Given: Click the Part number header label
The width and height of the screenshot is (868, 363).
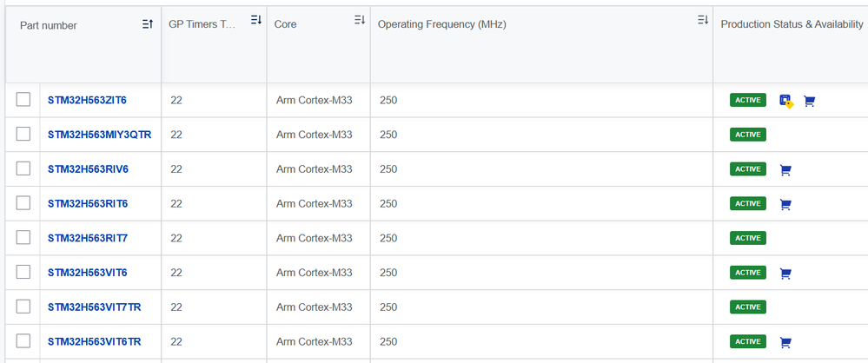Looking at the screenshot, I should pyautogui.click(x=48, y=25).
